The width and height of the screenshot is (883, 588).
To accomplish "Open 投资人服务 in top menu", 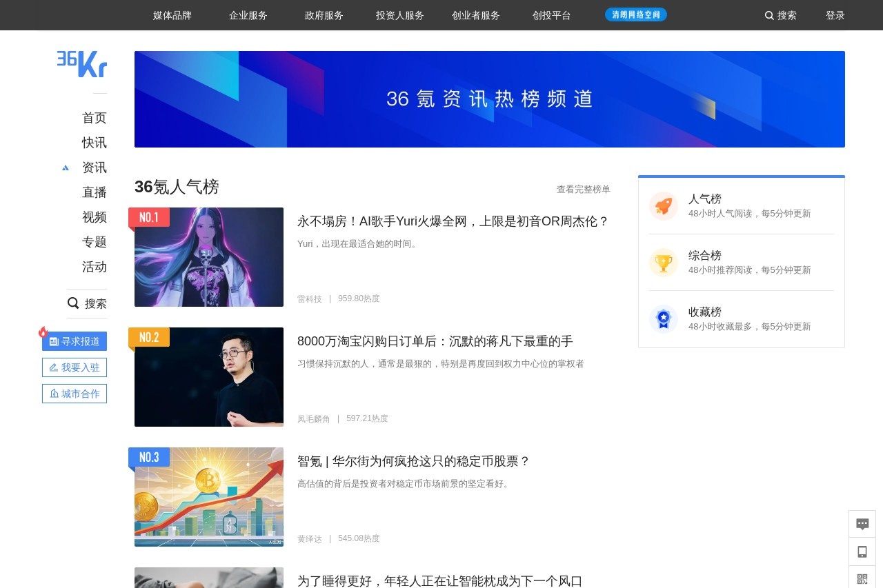I will coord(400,15).
